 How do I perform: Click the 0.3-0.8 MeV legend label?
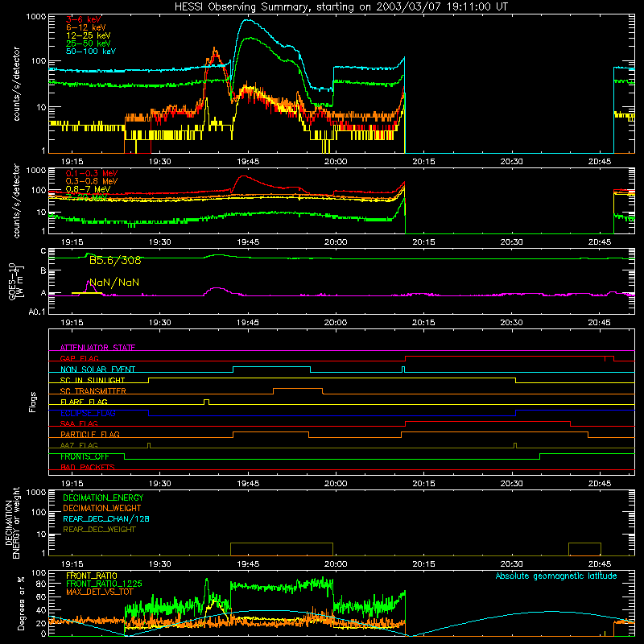coord(92,181)
